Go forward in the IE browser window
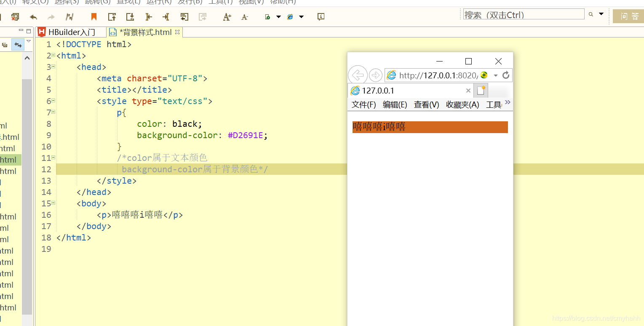 [x=375, y=75]
